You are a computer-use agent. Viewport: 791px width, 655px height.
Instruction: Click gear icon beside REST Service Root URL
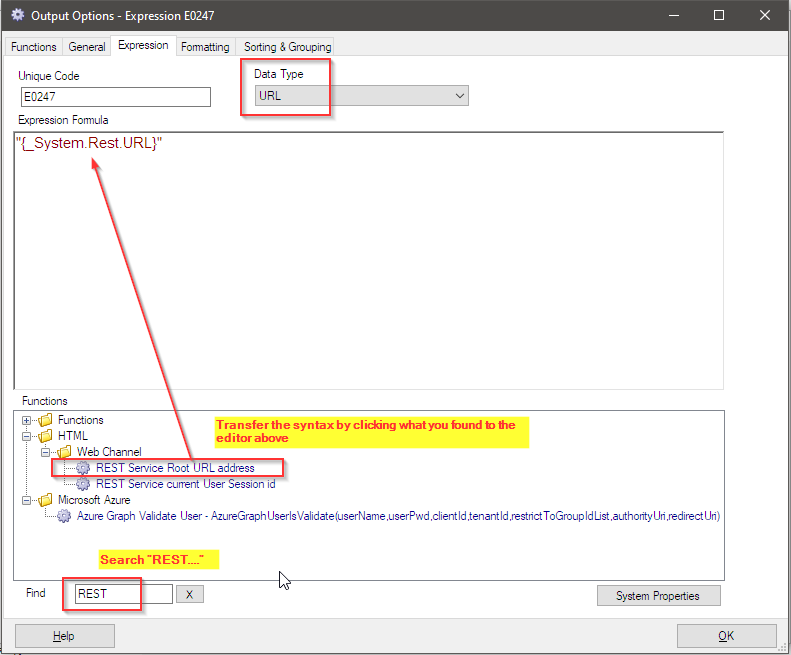pyautogui.click(x=83, y=468)
